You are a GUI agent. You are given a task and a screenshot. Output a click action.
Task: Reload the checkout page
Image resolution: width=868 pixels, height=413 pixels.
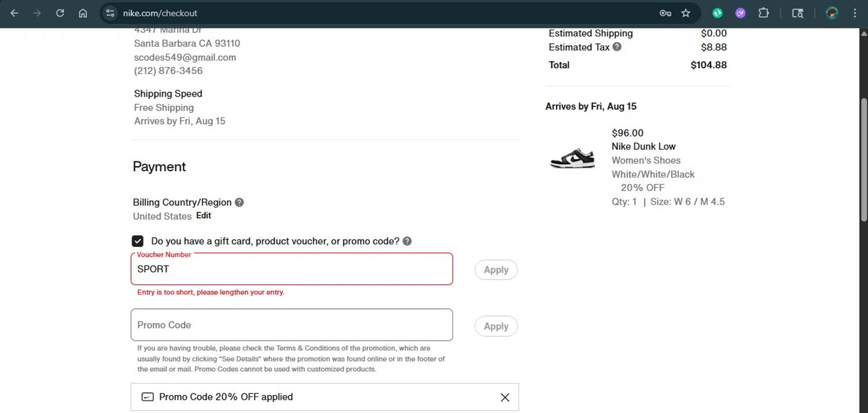click(x=60, y=13)
